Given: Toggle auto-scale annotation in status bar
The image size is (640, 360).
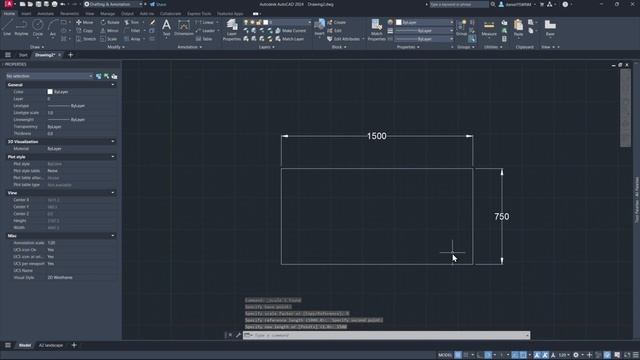Looking at the screenshot, I should pos(545,355).
